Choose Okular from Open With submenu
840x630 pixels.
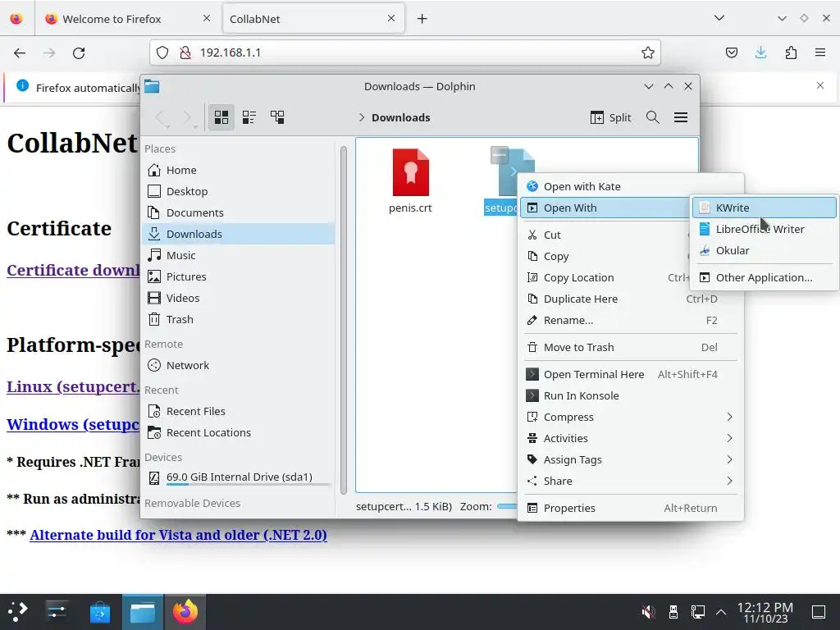pyautogui.click(x=764, y=251)
